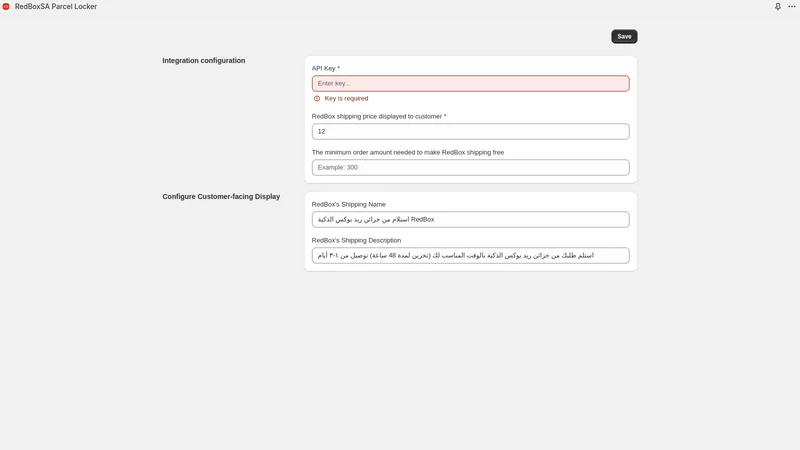Click 'RedBoxSA Parcel Locker' title text
The image size is (800, 450).
(56, 7)
